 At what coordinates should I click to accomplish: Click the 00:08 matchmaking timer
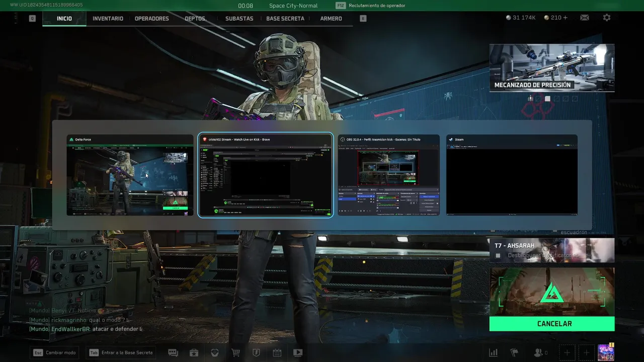click(x=246, y=6)
